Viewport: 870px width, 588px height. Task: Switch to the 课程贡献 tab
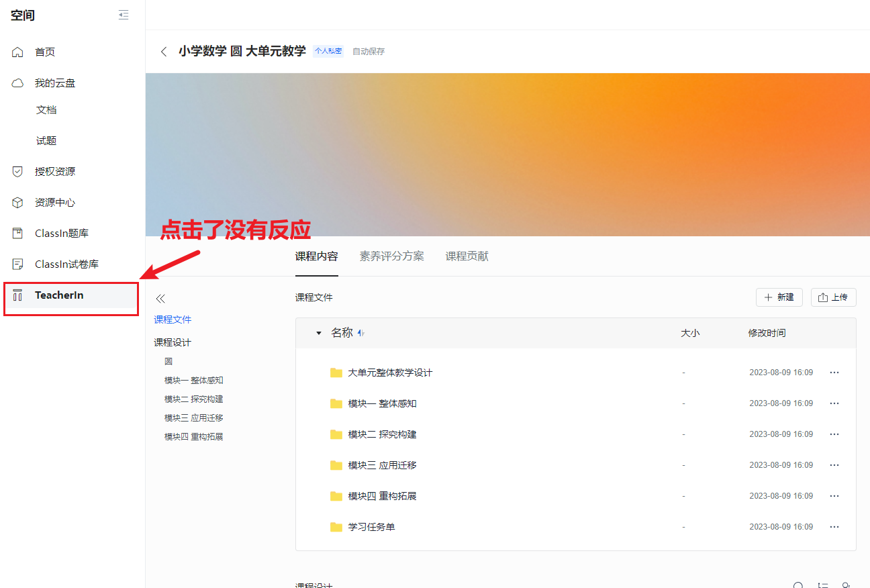pos(467,256)
